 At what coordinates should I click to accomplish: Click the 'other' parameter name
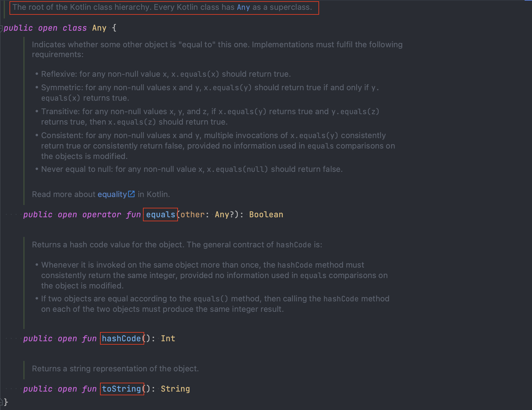[192, 215]
